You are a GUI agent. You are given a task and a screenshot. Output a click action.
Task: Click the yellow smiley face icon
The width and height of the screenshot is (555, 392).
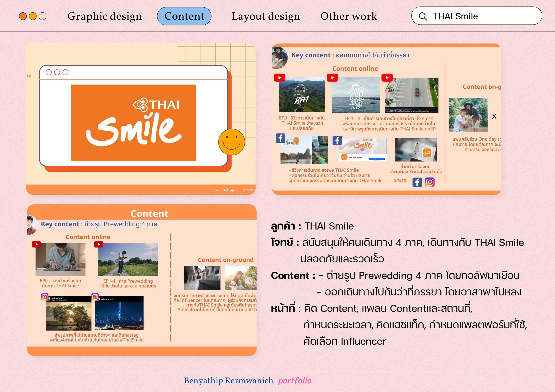point(231,142)
